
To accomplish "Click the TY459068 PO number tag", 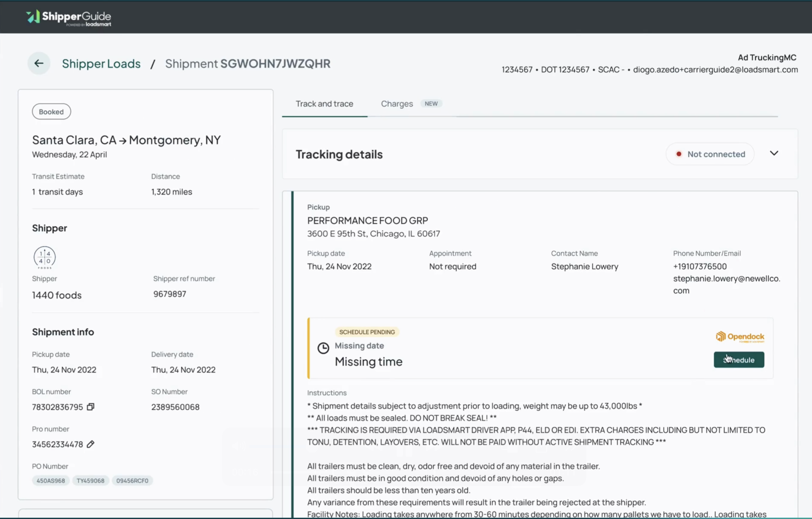I will point(90,481).
